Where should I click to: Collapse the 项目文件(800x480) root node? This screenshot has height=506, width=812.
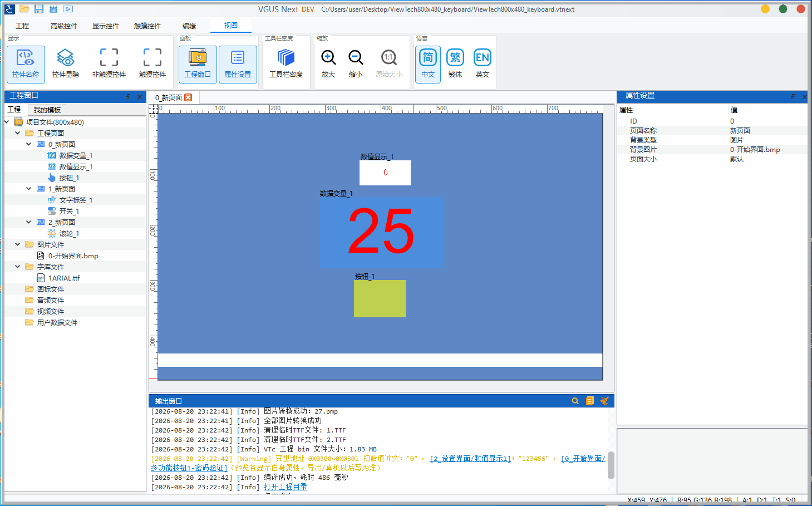tap(7, 122)
